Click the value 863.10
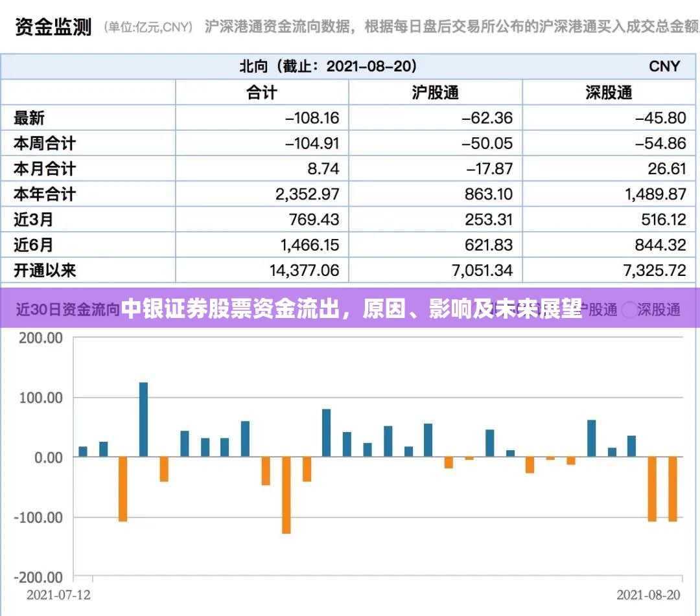Viewport: 700px width, 616px height. [x=489, y=194]
